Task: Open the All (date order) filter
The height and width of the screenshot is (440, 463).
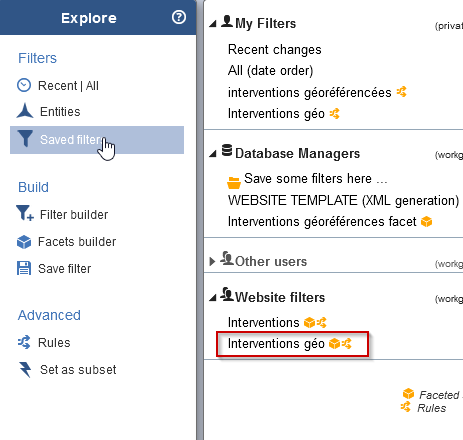Action: coord(271,71)
